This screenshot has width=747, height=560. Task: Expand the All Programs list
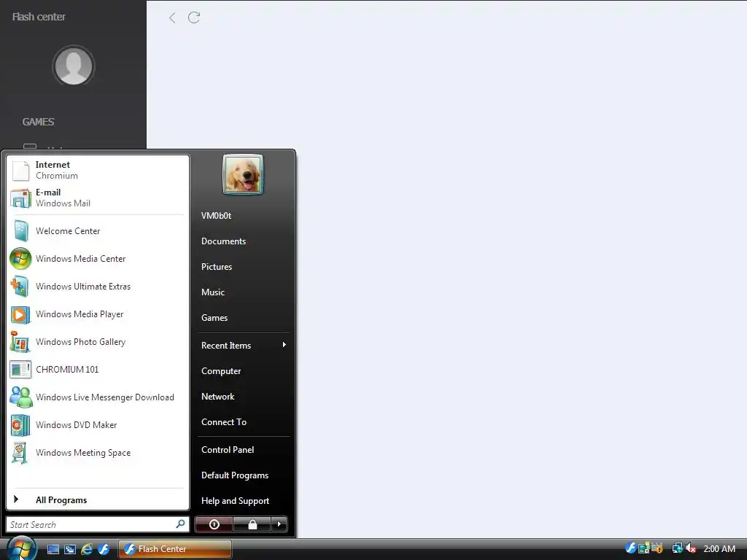[x=98, y=500]
